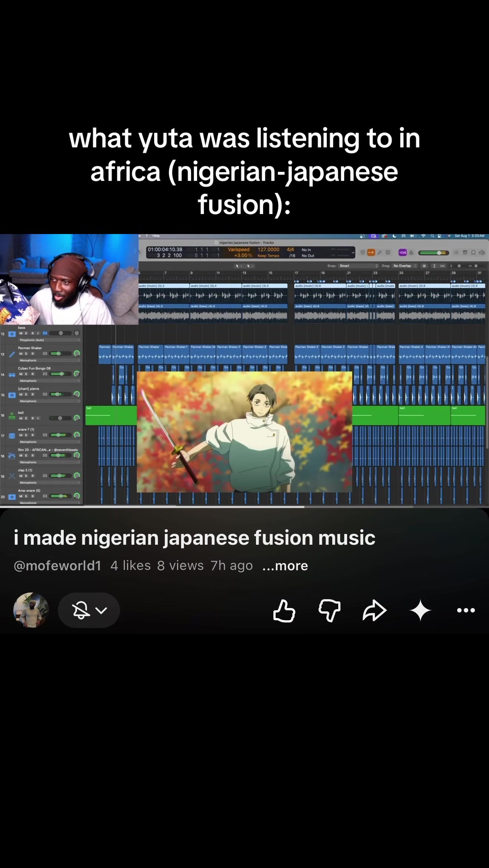The height and width of the screenshot is (868, 489).
Task: Click the orange replace mode button
Action: pos(371,253)
